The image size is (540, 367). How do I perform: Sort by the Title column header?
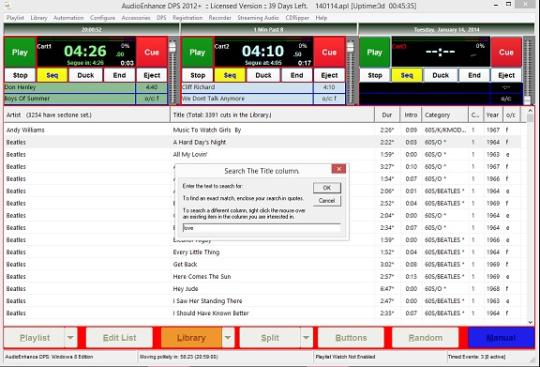click(272, 115)
